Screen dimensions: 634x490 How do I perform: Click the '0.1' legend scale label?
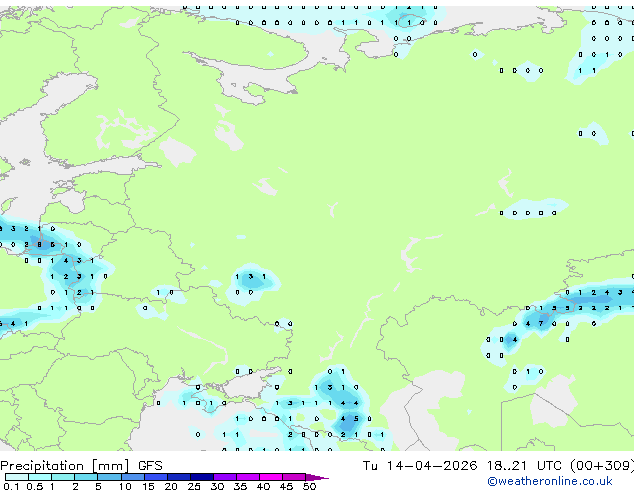coord(11,486)
